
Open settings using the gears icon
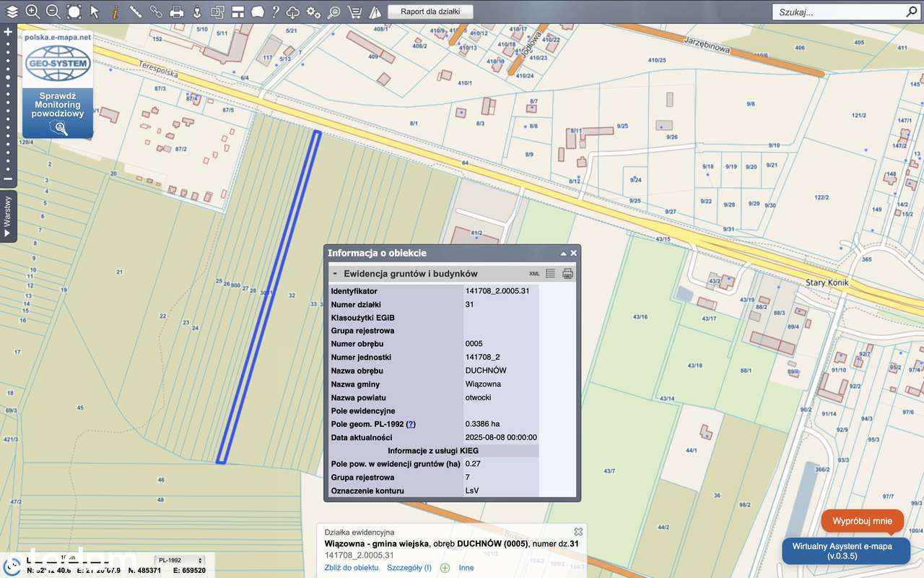[312, 12]
